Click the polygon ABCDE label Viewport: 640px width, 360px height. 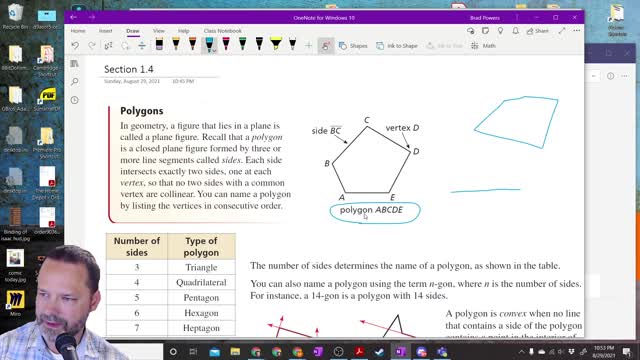[371, 210]
